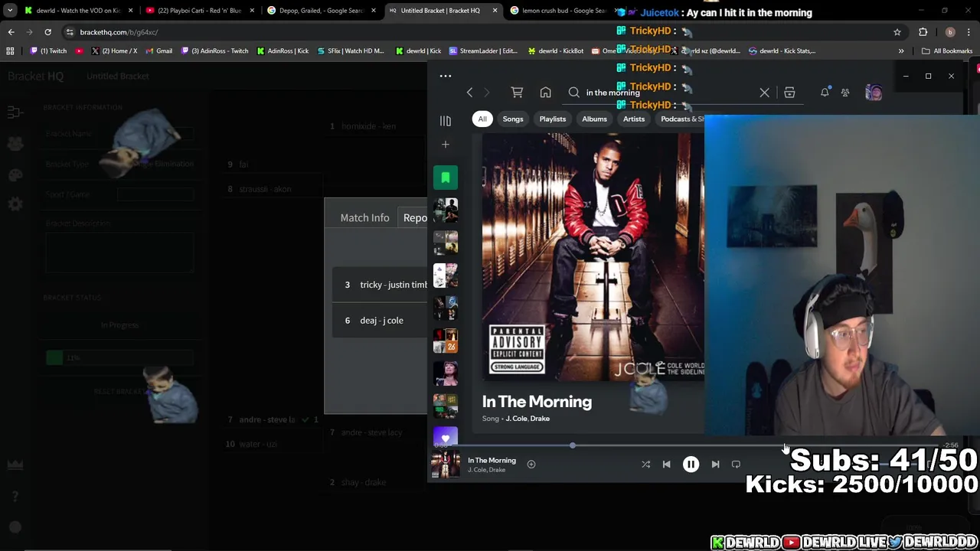Select 'deaj - j cole' match entry

point(380,321)
